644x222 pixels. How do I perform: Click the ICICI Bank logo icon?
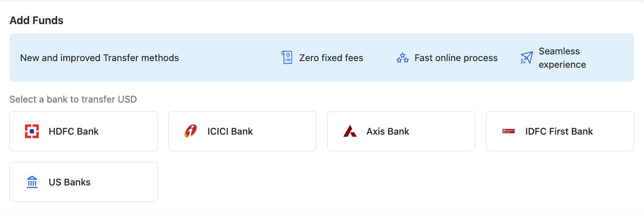[191, 132]
